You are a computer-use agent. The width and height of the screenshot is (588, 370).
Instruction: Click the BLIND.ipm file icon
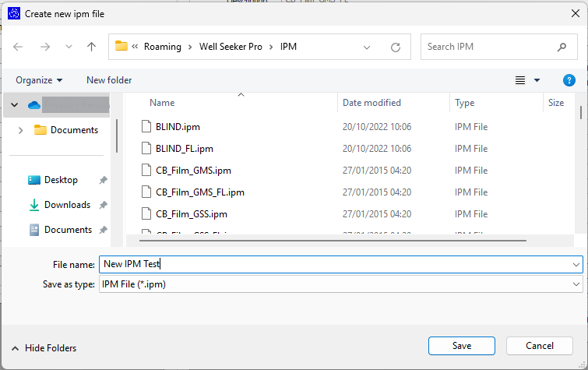146,126
